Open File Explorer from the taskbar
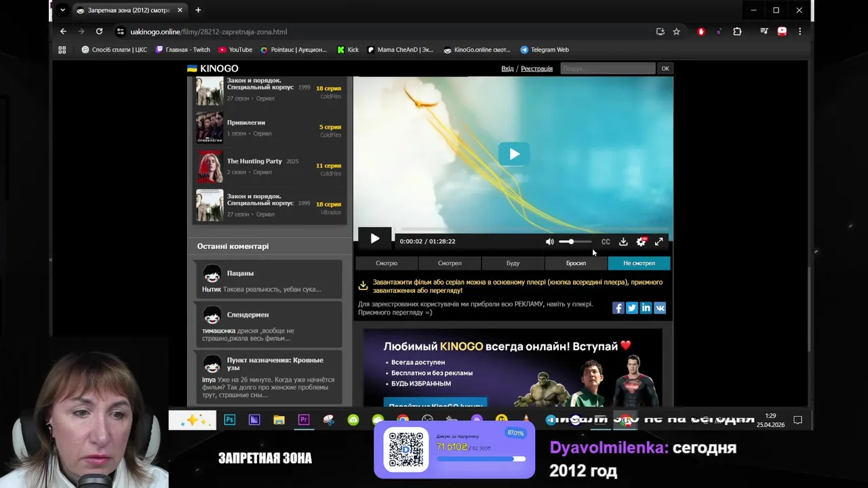 point(279,420)
